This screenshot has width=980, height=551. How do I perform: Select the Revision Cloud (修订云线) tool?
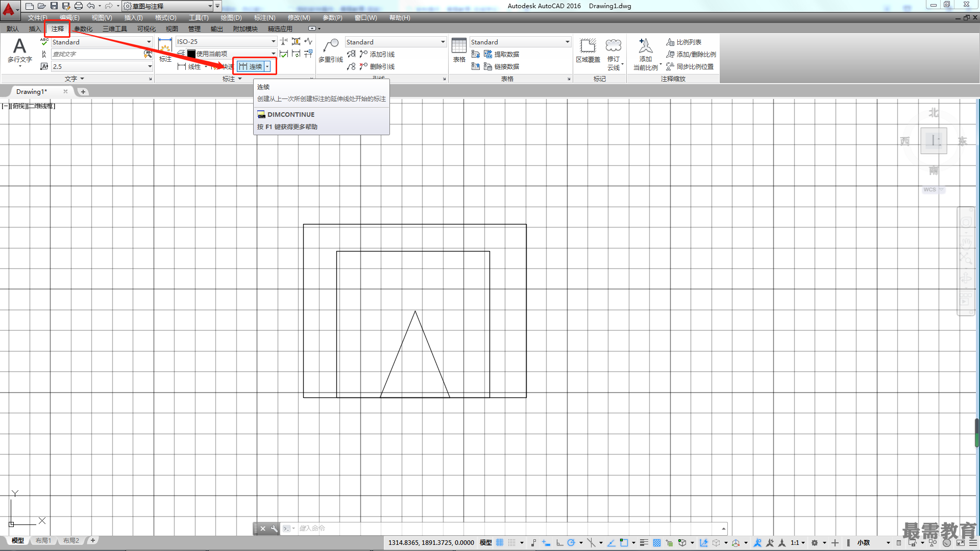614,54
